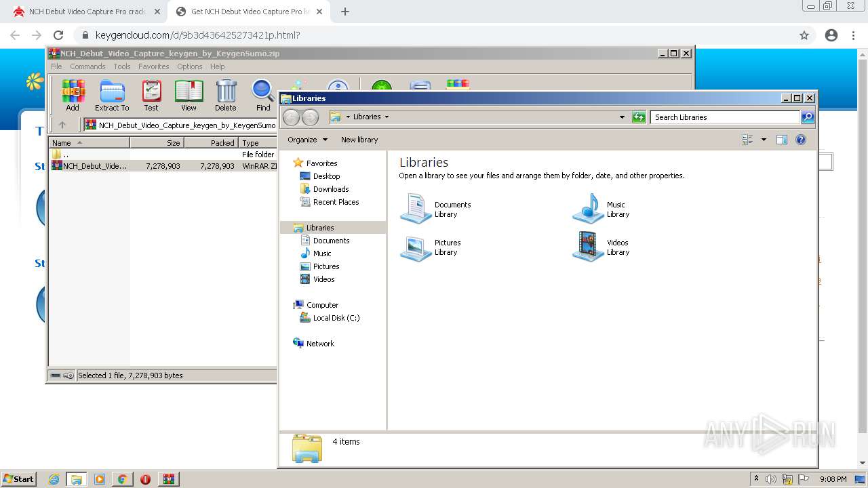Sort WinRAR list by Name column

[x=89, y=143]
